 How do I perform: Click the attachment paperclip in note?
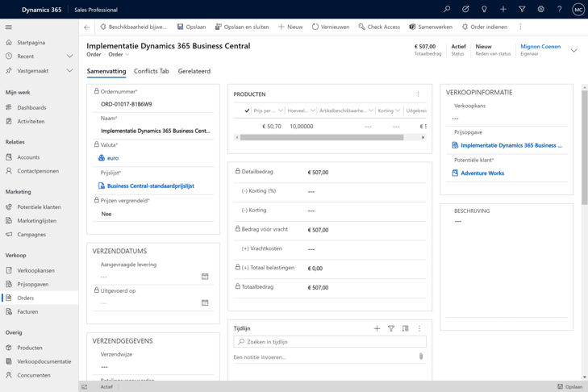click(421, 357)
